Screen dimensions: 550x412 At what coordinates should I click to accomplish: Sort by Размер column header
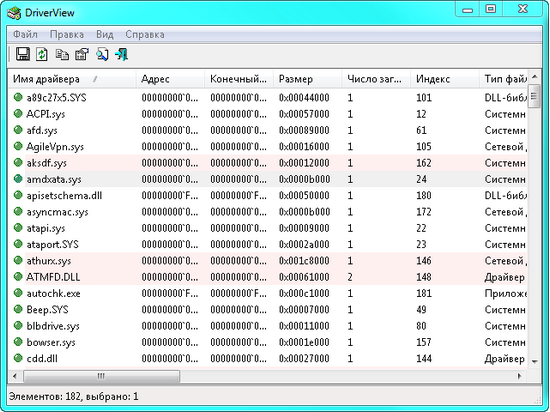coord(308,79)
